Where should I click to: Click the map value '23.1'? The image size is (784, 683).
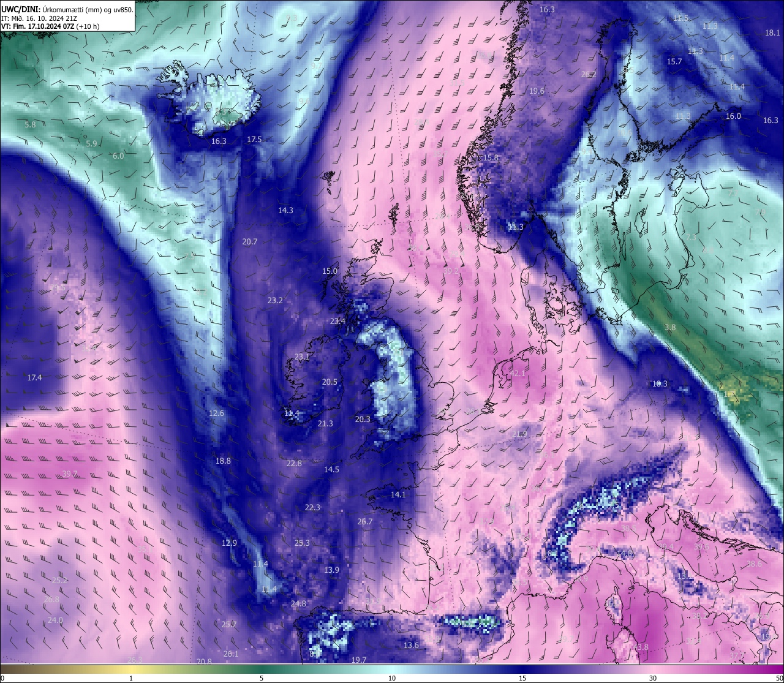(x=302, y=357)
